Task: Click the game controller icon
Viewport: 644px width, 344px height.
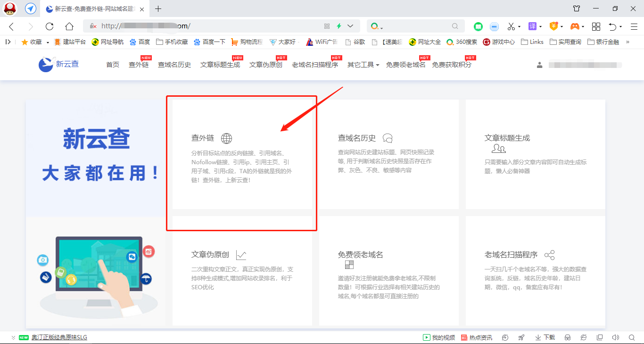Action: pos(575,26)
